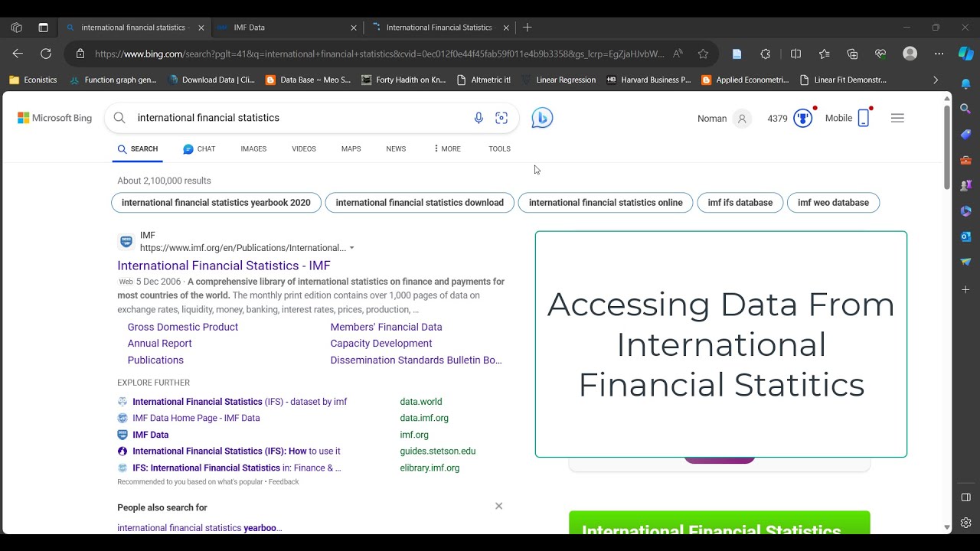Open Favorites list icon in toolbar

tap(824, 54)
